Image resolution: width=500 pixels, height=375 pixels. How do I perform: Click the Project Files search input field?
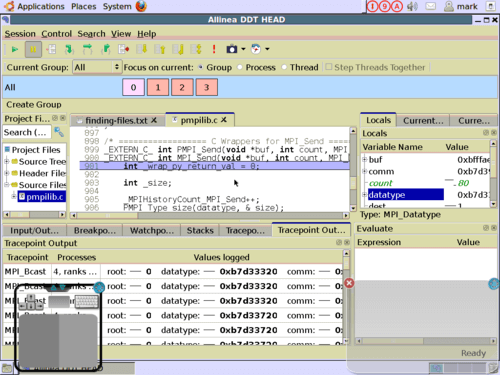[x=27, y=132]
